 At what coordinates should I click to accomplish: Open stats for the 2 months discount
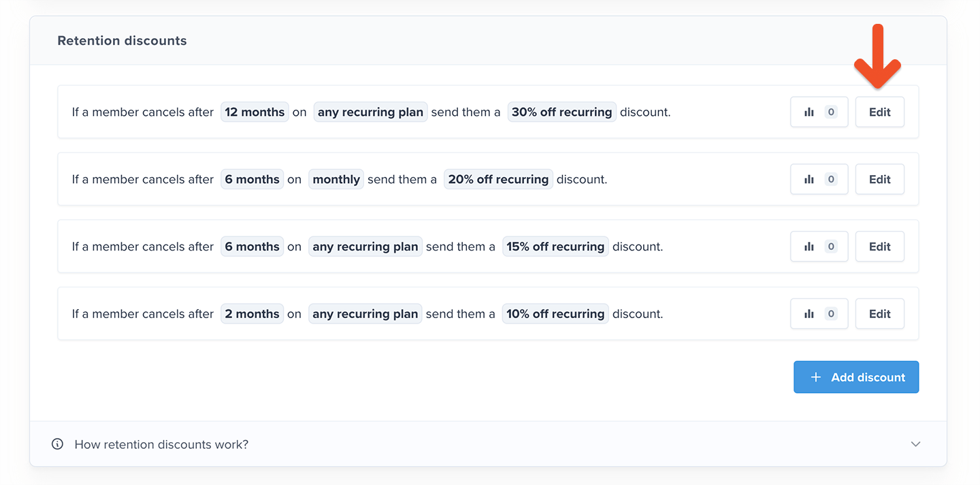coord(819,314)
